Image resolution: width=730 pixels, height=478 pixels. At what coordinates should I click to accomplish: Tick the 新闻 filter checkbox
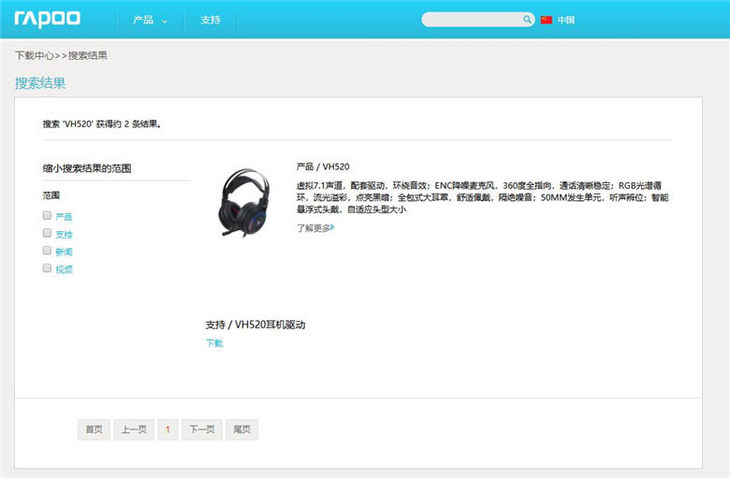(x=47, y=250)
